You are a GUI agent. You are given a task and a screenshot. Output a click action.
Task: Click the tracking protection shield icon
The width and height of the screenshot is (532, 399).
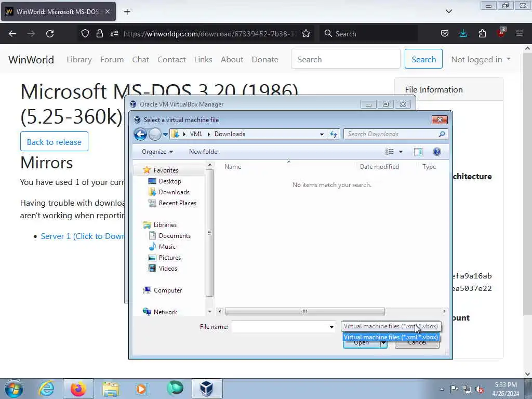click(x=85, y=33)
